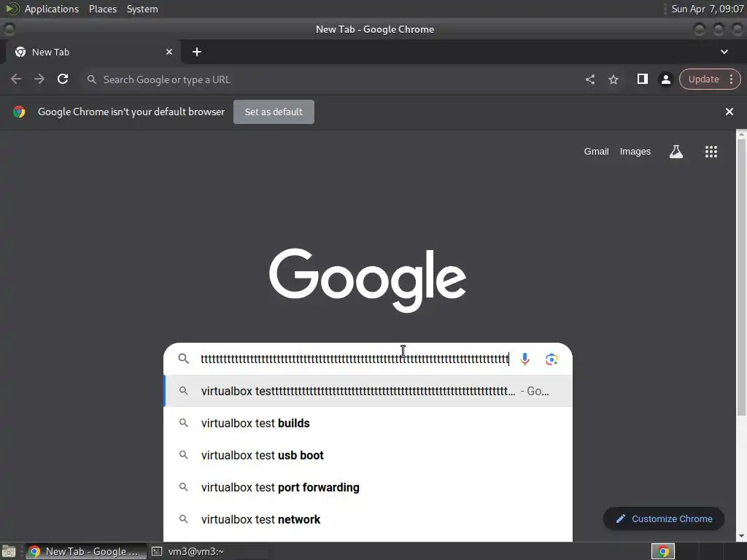Click New Tab - Google taskbar entry
Viewport: 747px width, 560px height.
point(85,551)
